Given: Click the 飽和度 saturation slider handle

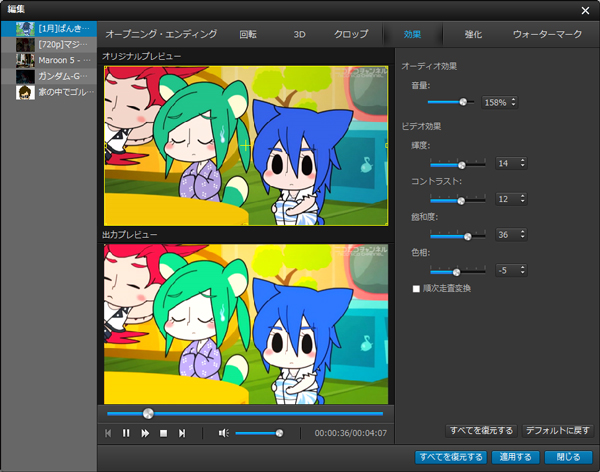Looking at the screenshot, I should pos(468,237).
